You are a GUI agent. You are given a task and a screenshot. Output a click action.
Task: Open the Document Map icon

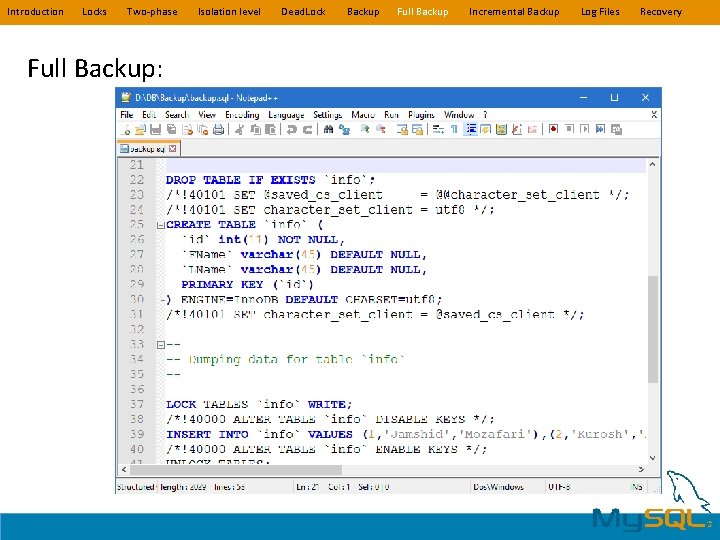pyautogui.click(x=501, y=129)
